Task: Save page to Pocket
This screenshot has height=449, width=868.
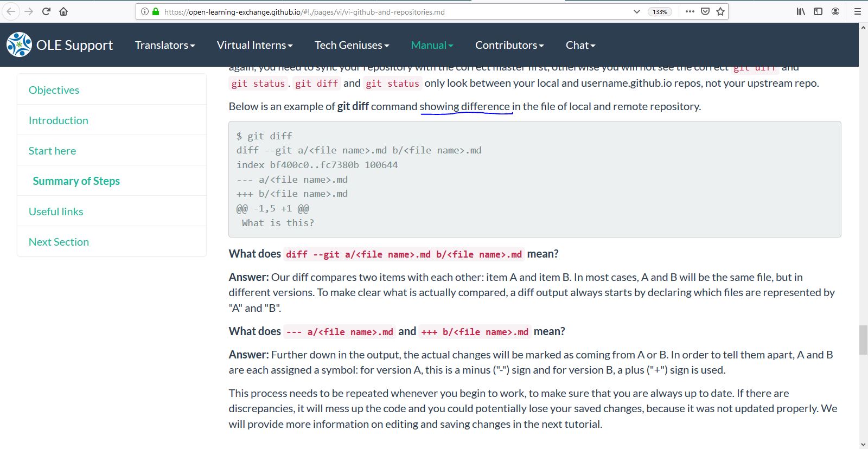Action: point(705,11)
